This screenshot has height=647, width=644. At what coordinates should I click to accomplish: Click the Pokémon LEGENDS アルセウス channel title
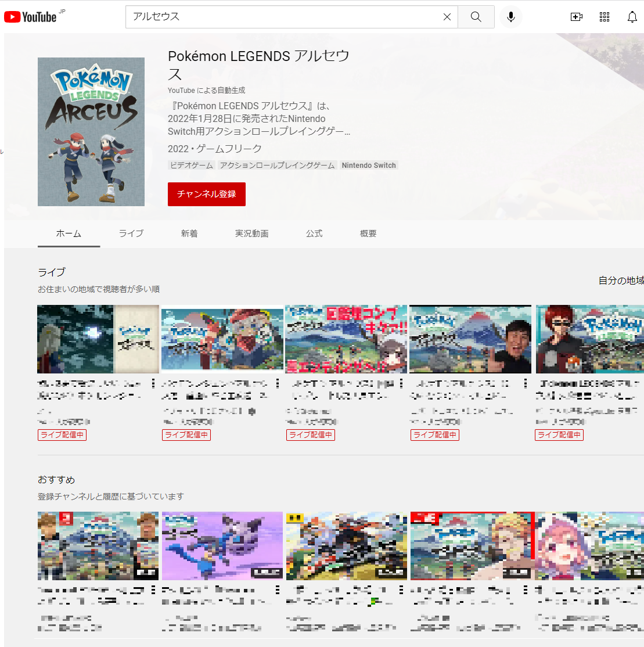(258, 65)
